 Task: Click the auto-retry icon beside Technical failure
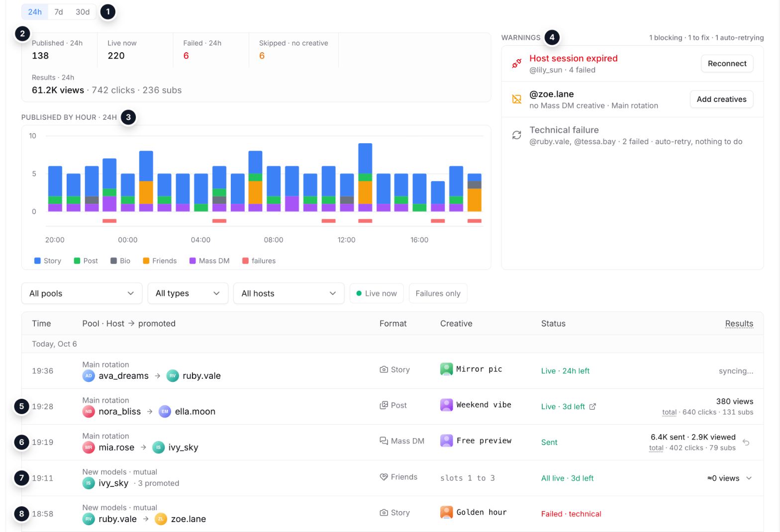[517, 135]
